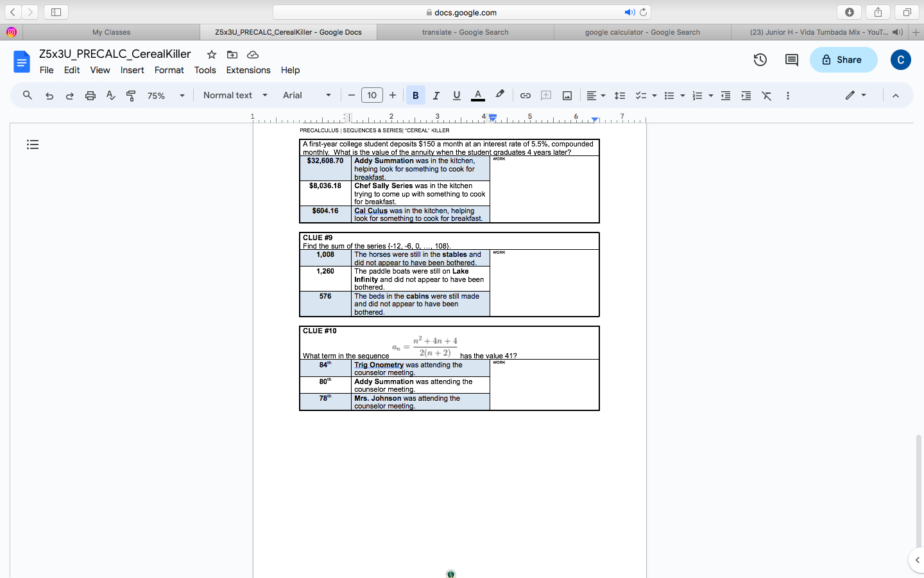Click the Share button
The width and height of the screenshot is (924, 578).
point(843,60)
